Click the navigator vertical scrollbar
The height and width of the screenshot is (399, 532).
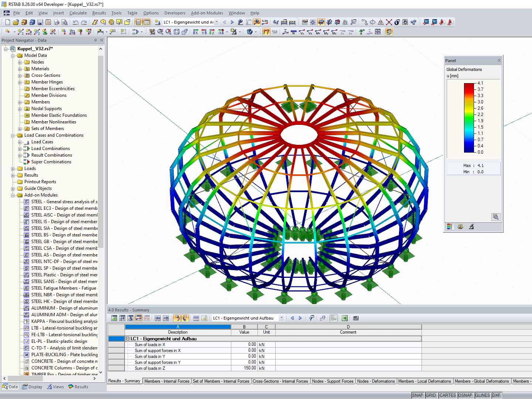click(101, 151)
